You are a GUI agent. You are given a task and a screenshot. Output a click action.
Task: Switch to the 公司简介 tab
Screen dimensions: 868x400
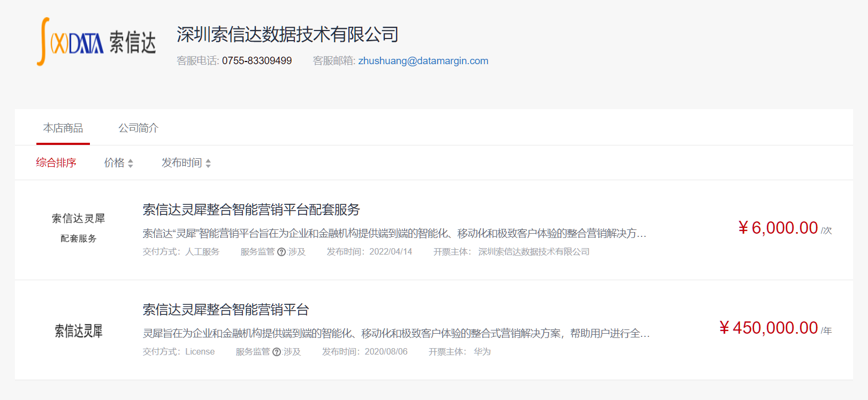(138, 128)
